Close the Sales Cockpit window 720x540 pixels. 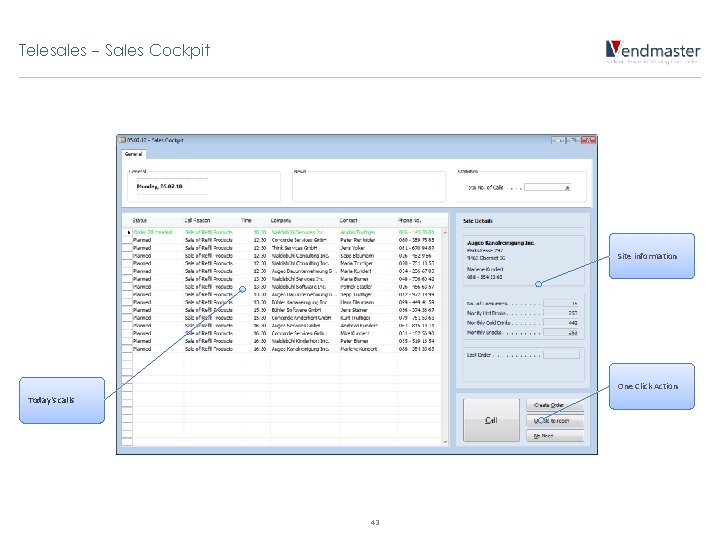[588, 140]
